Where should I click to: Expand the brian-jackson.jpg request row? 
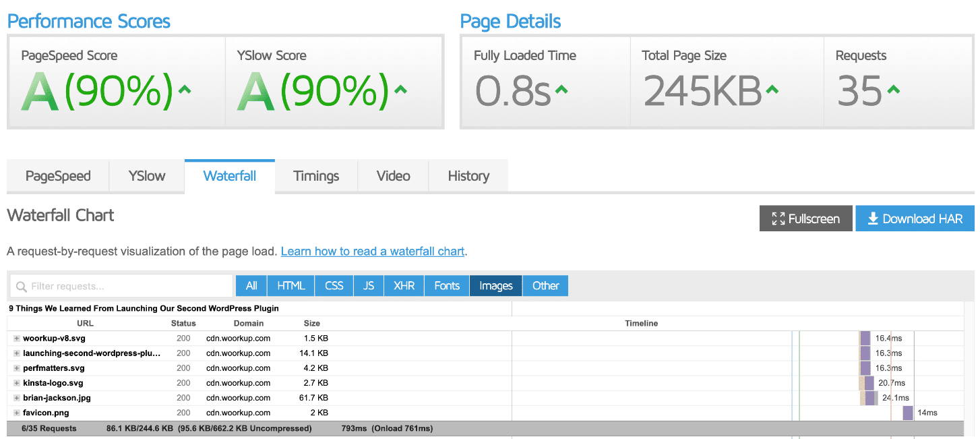coord(17,398)
